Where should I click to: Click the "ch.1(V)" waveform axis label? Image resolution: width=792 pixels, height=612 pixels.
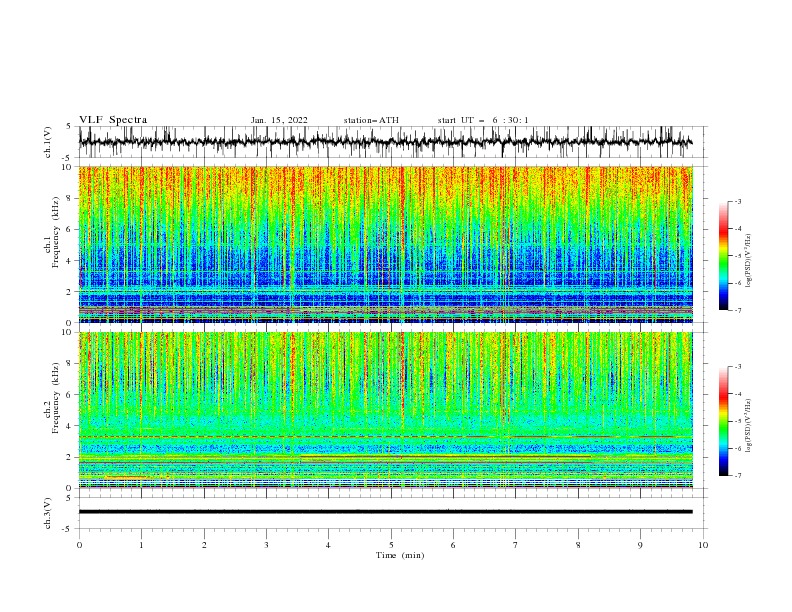[48, 142]
